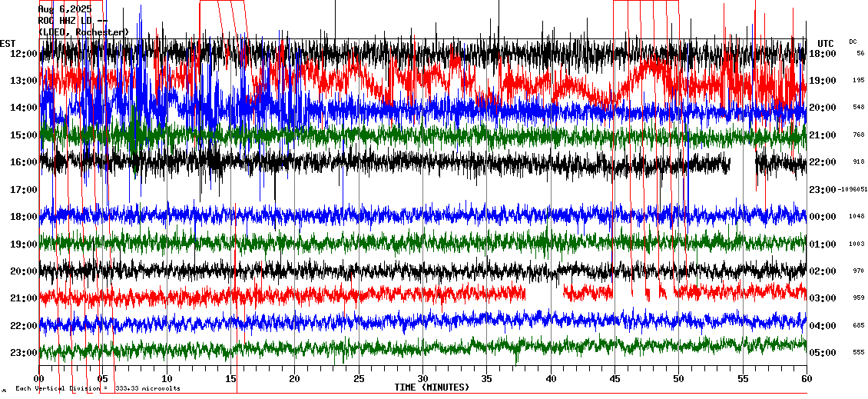Click the Aug 6,2025 date label
The width and height of the screenshot is (868, 399).
[65, 9]
